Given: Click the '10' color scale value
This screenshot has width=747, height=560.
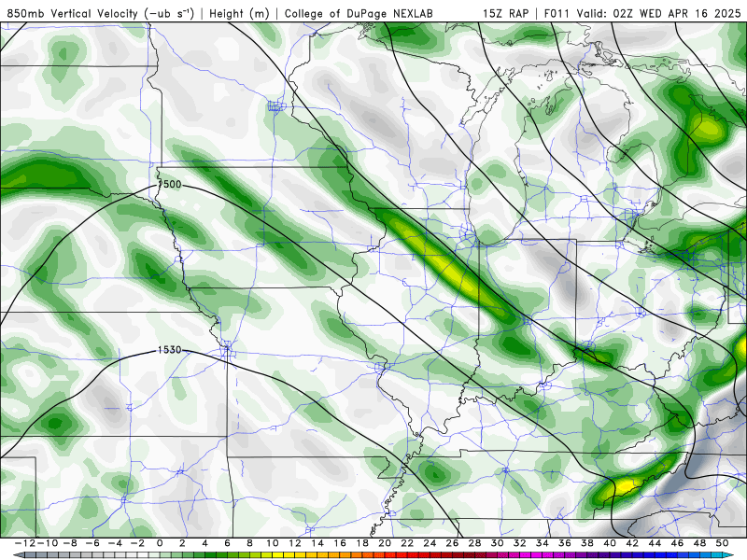Looking at the screenshot, I should pyautogui.click(x=272, y=543).
